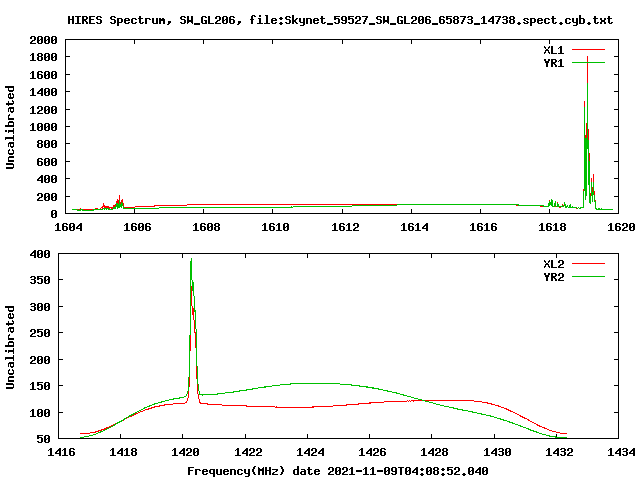Click the 1606 tick label on top plot

click(137, 227)
